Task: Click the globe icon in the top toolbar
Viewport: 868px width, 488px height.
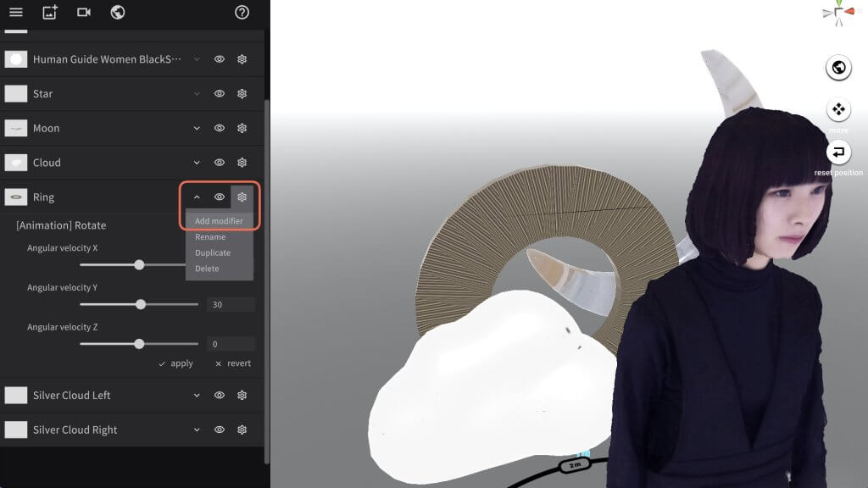Action: click(117, 13)
